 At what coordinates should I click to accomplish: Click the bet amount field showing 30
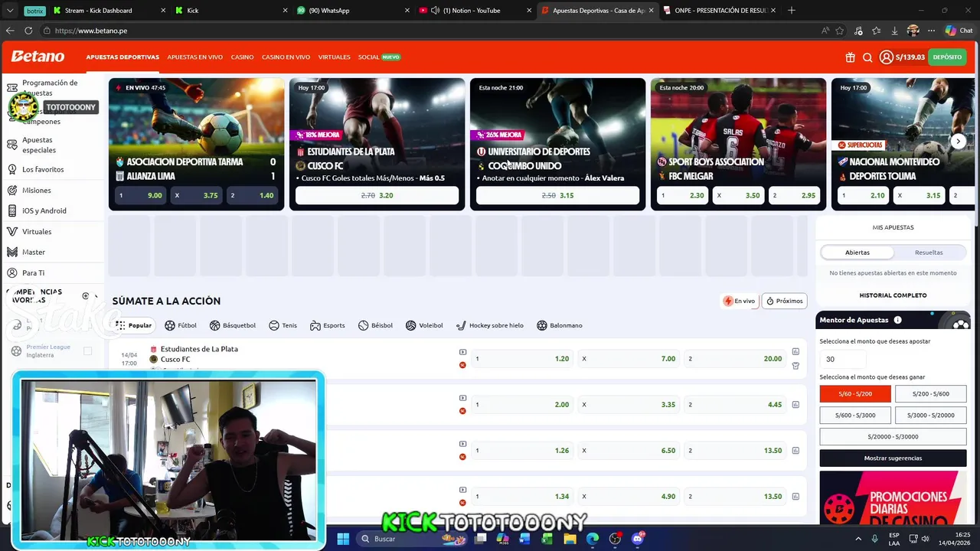pos(842,359)
